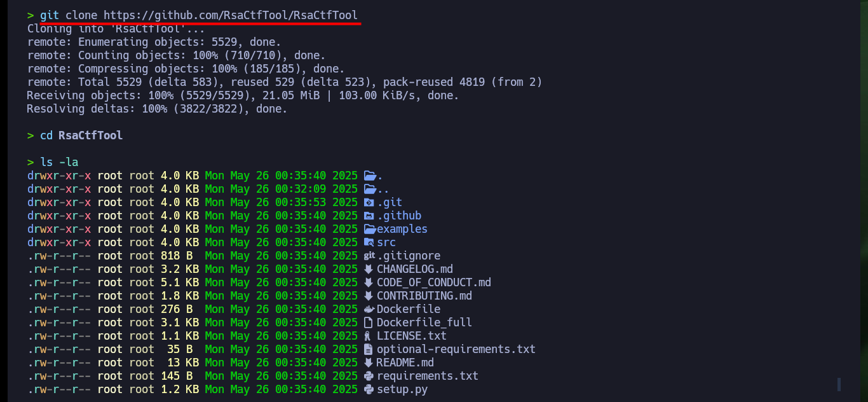Click the 'ls -la' command text
The width and height of the screenshot is (868, 402).
click(x=59, y=162)
